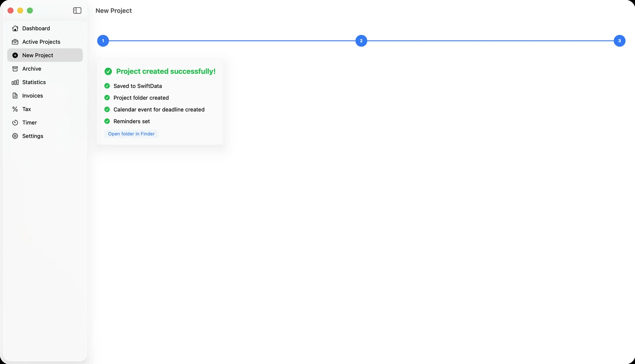Click the checkmark next to Saved to SwiftData
The height and width of the screenshot is (364, 635).
pos(107,86)
